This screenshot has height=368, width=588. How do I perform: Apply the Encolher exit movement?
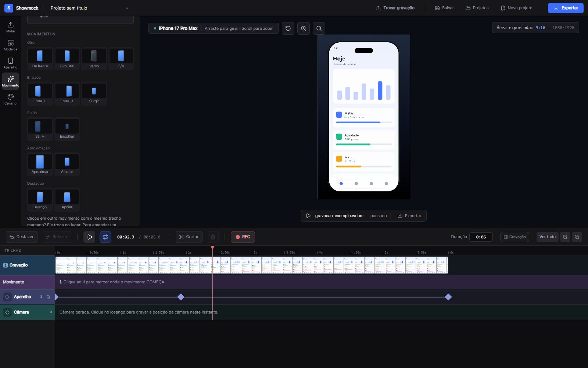67,129
